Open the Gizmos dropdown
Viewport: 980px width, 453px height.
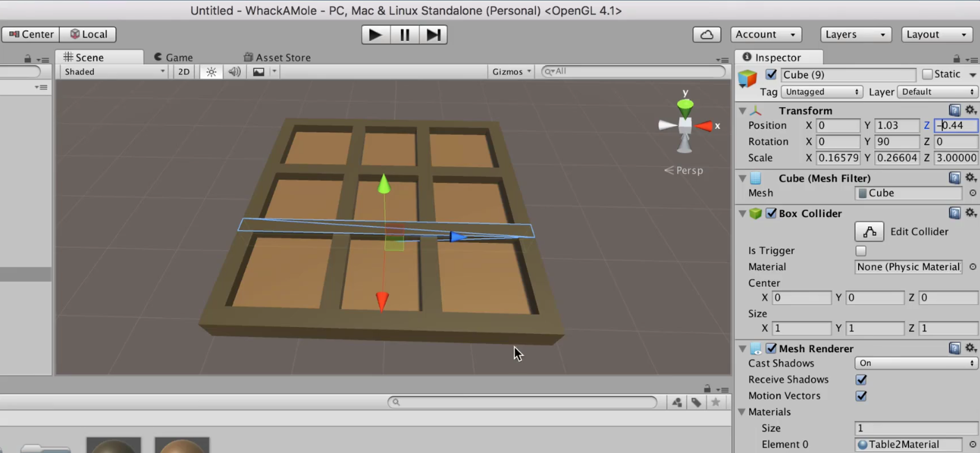(511, 71)
